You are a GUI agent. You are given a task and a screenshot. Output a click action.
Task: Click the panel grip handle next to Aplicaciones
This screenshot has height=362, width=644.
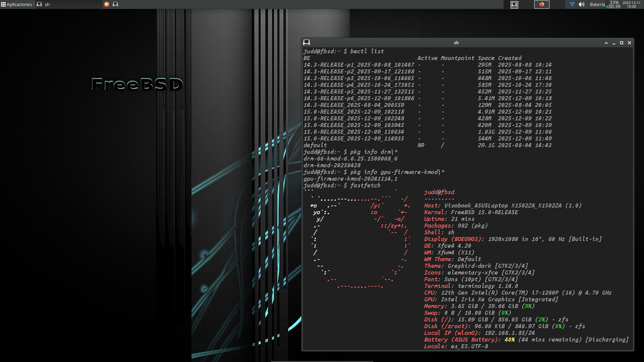click(34, 4)
